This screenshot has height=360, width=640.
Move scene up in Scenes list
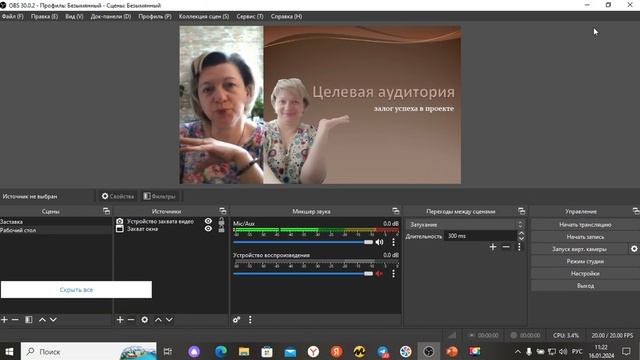click(42, 320)
